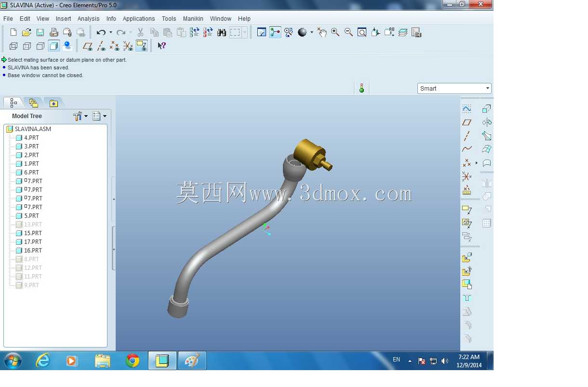Expand the datum point flyout arrow
Viewport: 588px width, 387px height.
click(x=477, y=163)
